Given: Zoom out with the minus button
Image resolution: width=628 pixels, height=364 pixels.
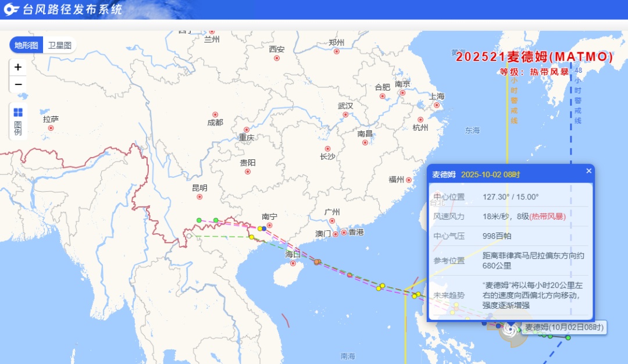Looking at the screenshot, I should pyautogui.click(x=18, y=84).
